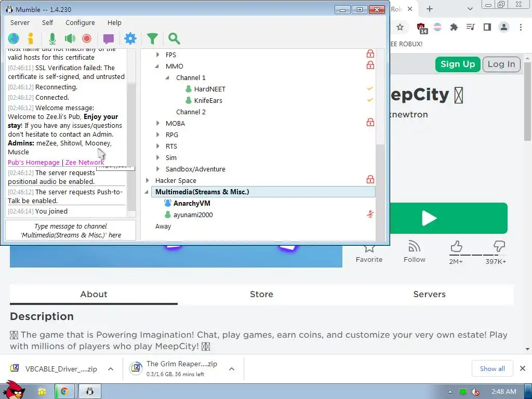Image resolution: width=532 pixels, height=399 pixels.
Task: Expand the RPG channel
Action: (158, 135)
